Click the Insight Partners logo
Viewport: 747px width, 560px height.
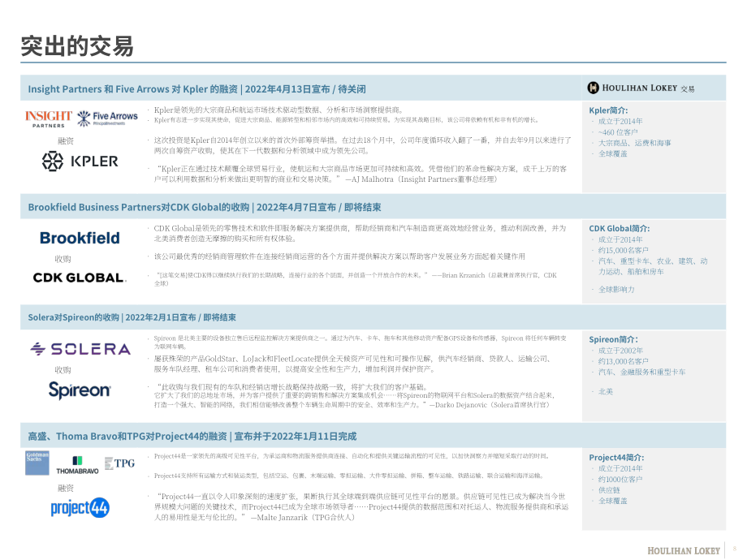[x=49, y=118]
